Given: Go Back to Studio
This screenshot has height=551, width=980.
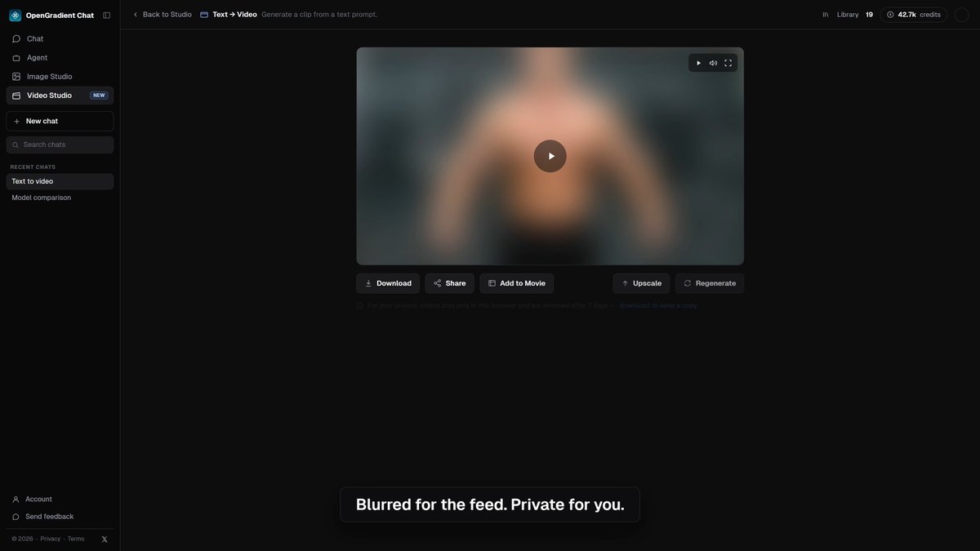Looking at the screenshot, I should click(163, 15).
